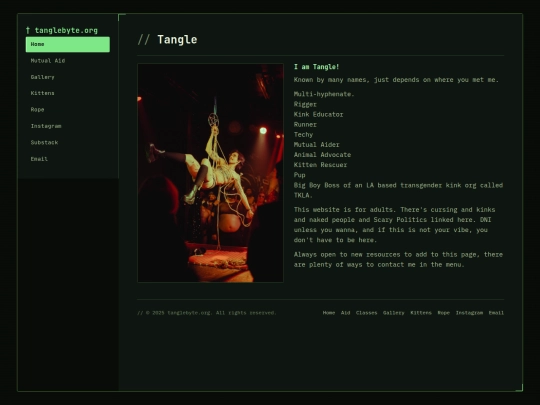
Task: Click the 'Animal Advocate' line
Action: click(x=322, y=155)
